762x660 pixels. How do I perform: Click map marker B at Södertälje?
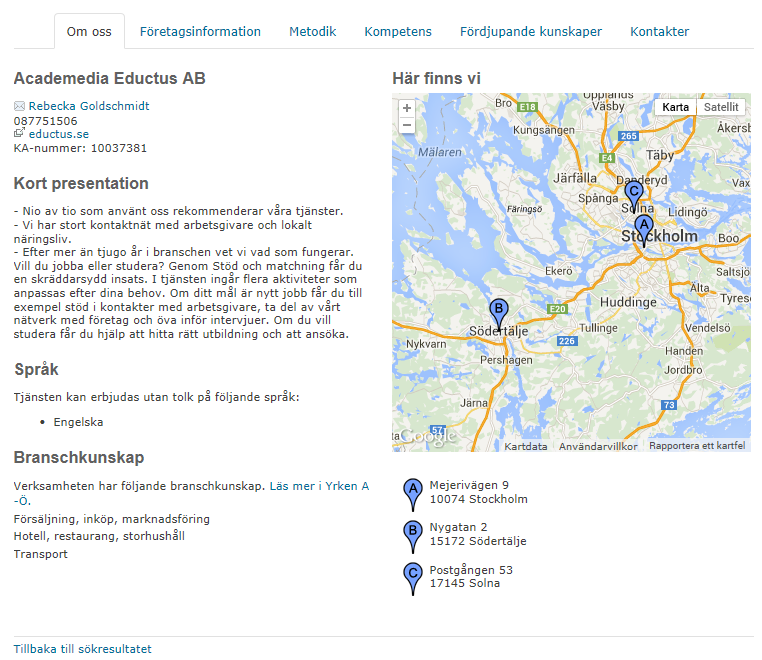499,315
